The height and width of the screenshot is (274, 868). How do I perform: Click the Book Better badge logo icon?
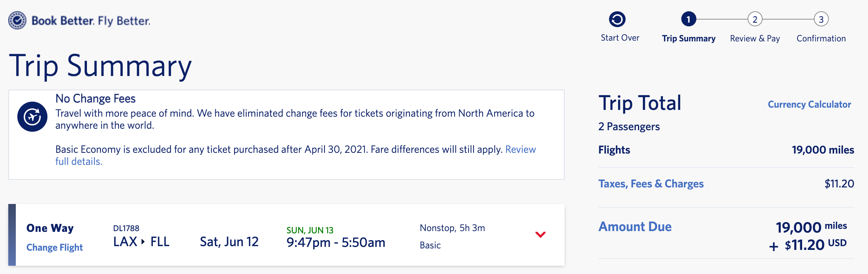(17, 20)
